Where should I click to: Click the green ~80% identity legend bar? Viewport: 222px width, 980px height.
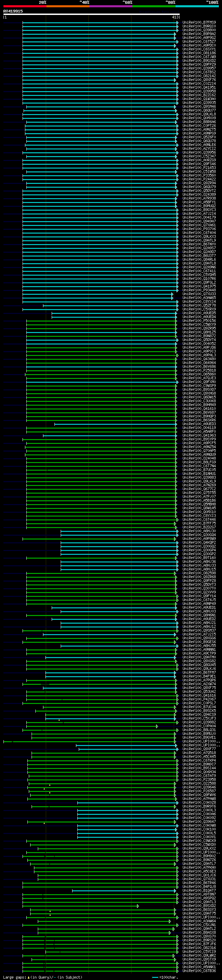(154, 6)
